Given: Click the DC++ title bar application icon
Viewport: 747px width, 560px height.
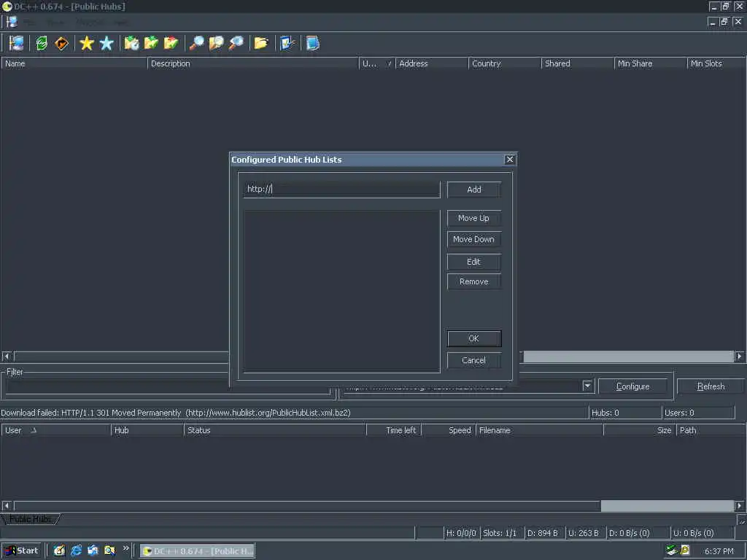Looking at the screenshot, I should coord(7,6).
